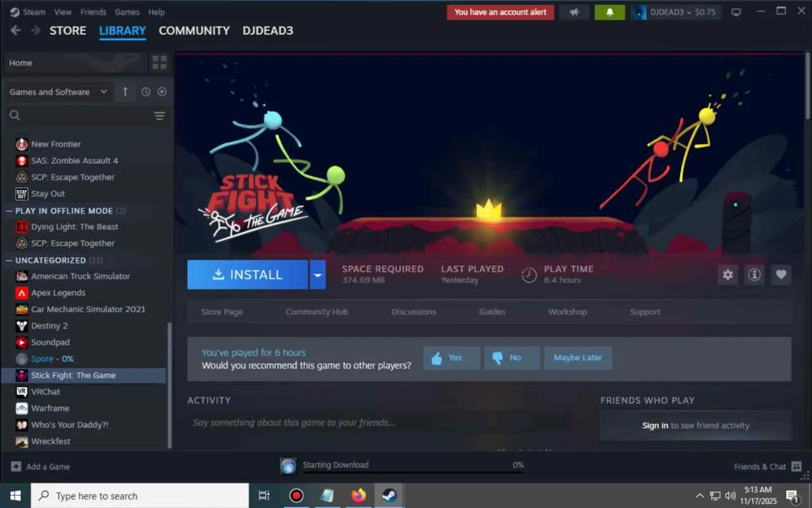Click the download progress bar
The width and height of the screenshot is (812, 508).
[413, 472]
